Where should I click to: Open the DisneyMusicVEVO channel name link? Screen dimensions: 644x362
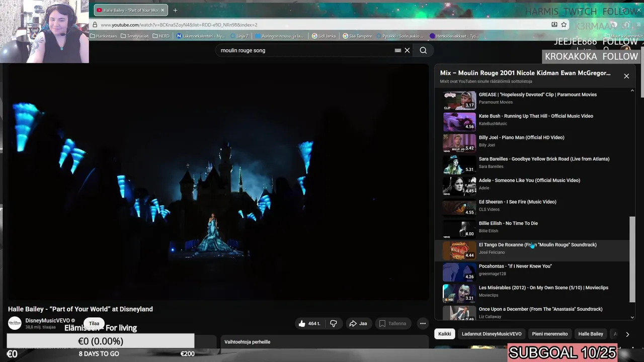point(48,320)
